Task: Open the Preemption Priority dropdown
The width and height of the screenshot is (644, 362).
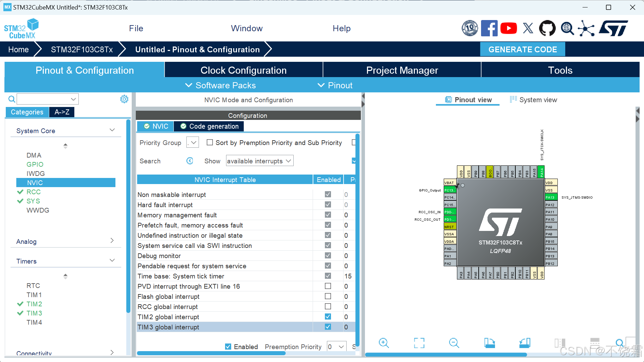Action: (x=337, y=347)
